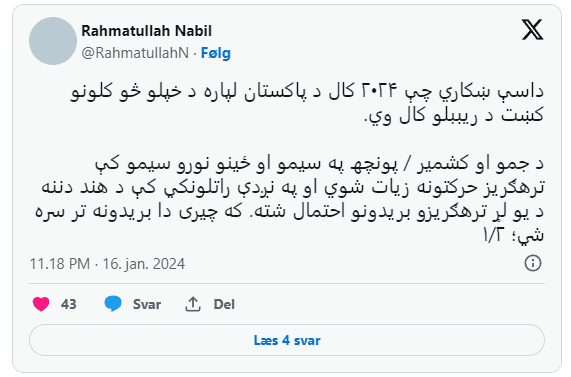Share the tweet via Del label
This screenshot has width=571, height=377.
tap(224, 304)
